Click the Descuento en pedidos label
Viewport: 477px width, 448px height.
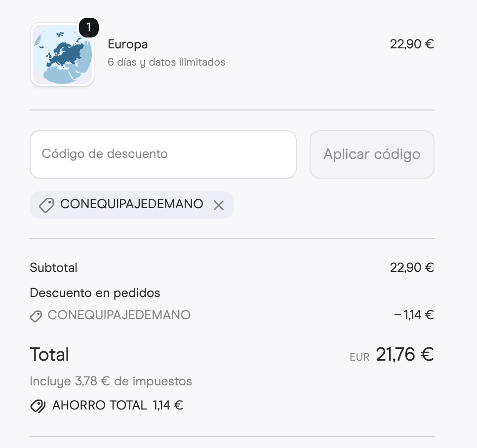pyautogui.click(x=95, y=293)
